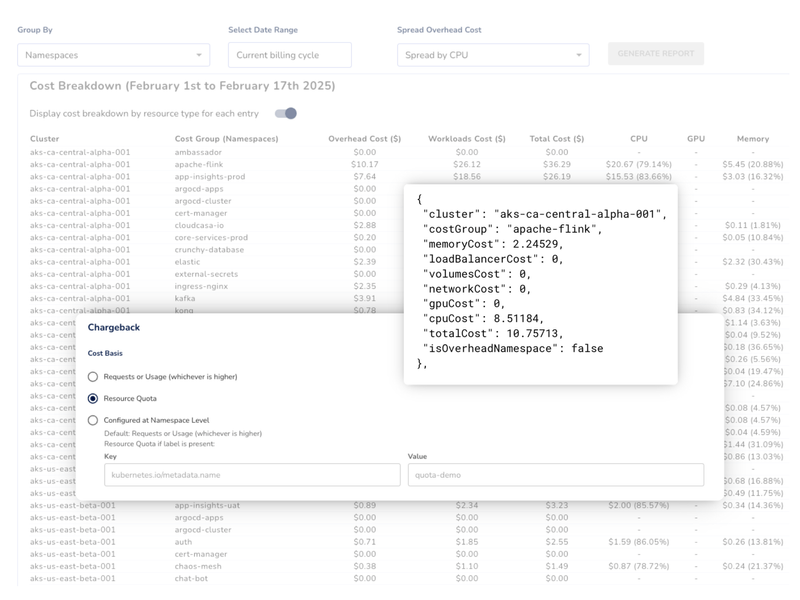The height and width of the screenshot is (600, 800).
Task: Click the app-insights-uat cost group cell
Action: 207,506
